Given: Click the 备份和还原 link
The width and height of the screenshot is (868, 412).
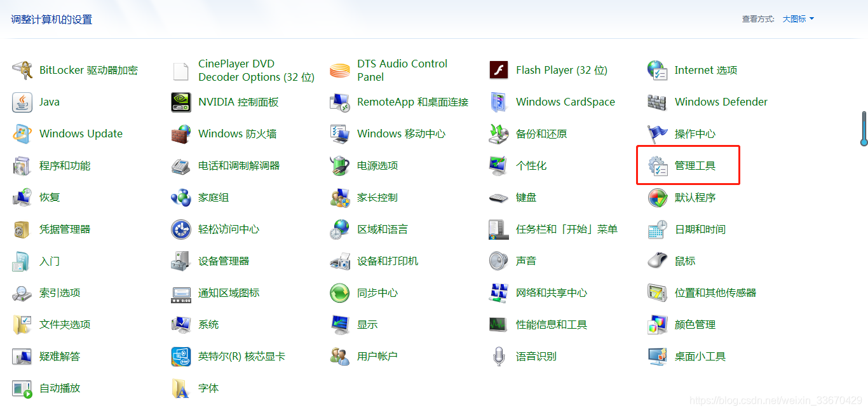Looking at the screenshot, I should pos(541,134).
